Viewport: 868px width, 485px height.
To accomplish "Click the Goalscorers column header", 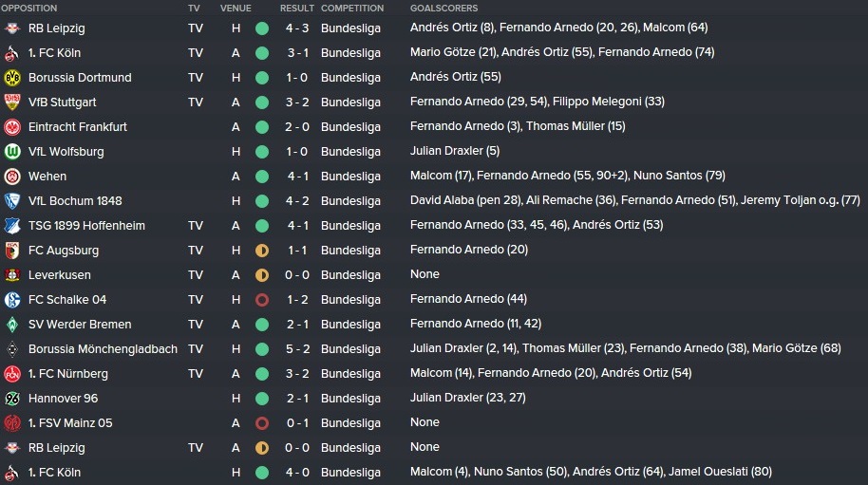I will click(x=443, y=9).
